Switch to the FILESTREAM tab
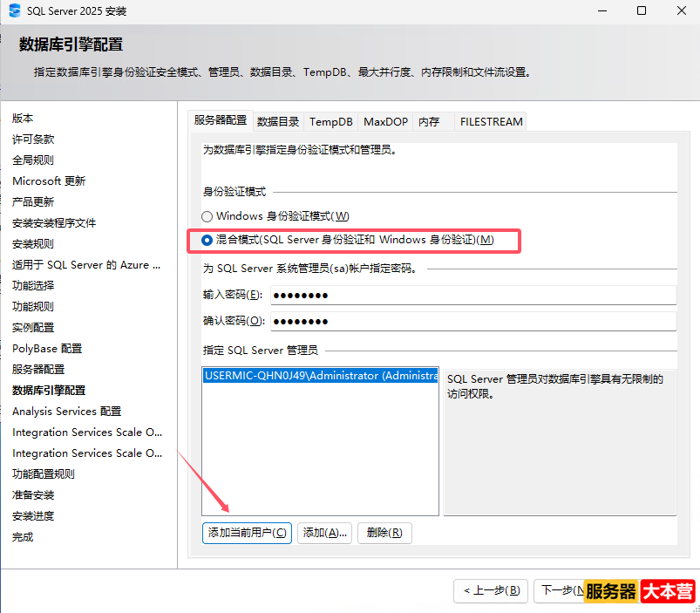700x613 pixels. tap(490, 121)
